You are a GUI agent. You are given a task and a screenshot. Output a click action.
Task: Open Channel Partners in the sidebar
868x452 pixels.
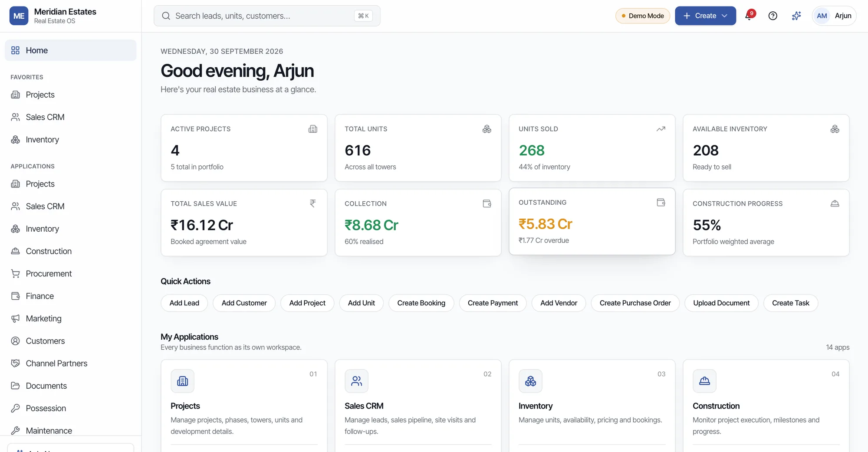click(71, 364)
